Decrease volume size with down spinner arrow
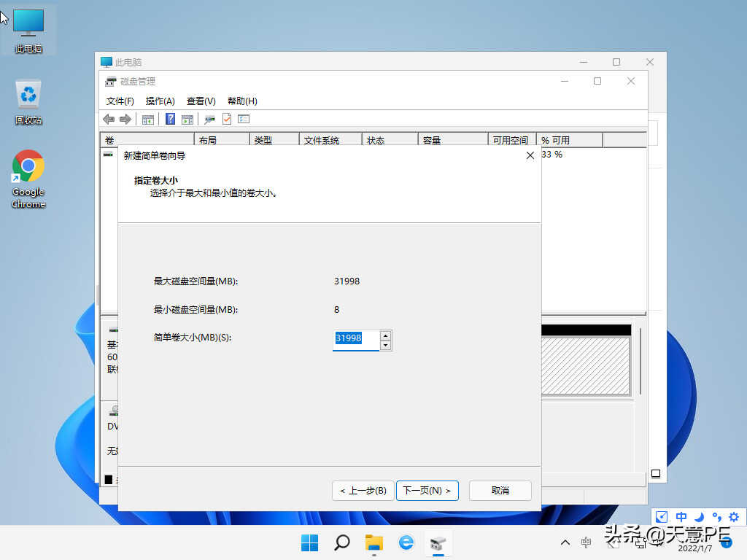The image size is (747, 560). [x=386, y=345]
